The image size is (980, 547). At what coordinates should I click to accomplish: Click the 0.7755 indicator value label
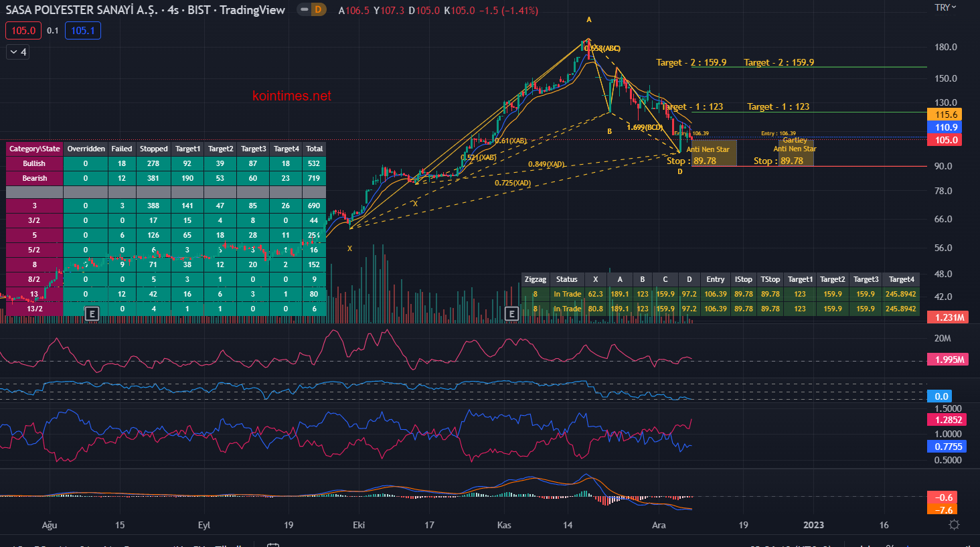point(947,447)
